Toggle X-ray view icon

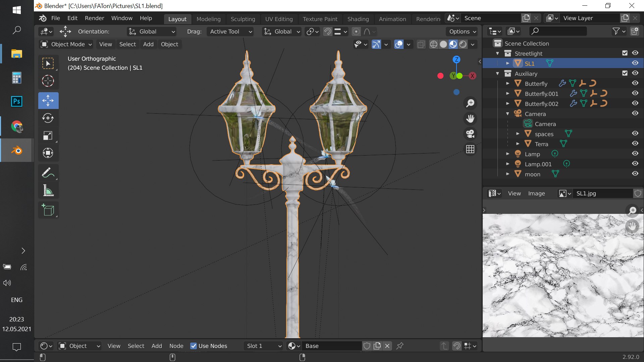click(x=421, y=44)
